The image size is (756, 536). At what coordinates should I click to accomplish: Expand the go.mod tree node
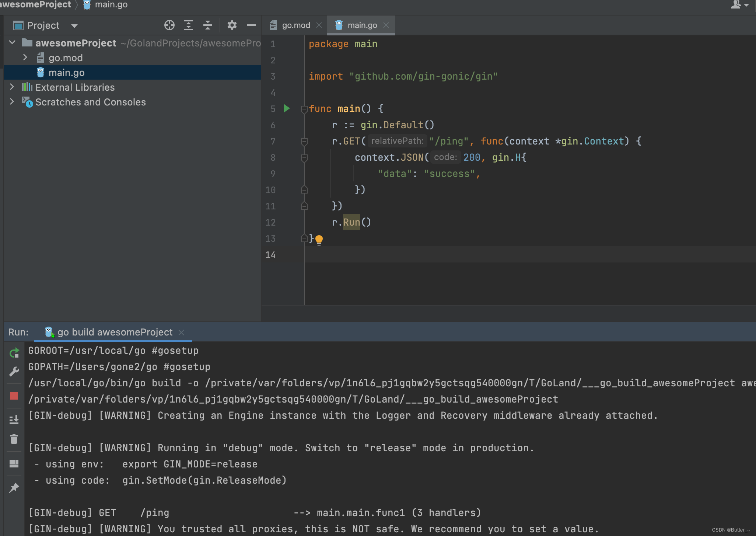click(x=25, y=58)
